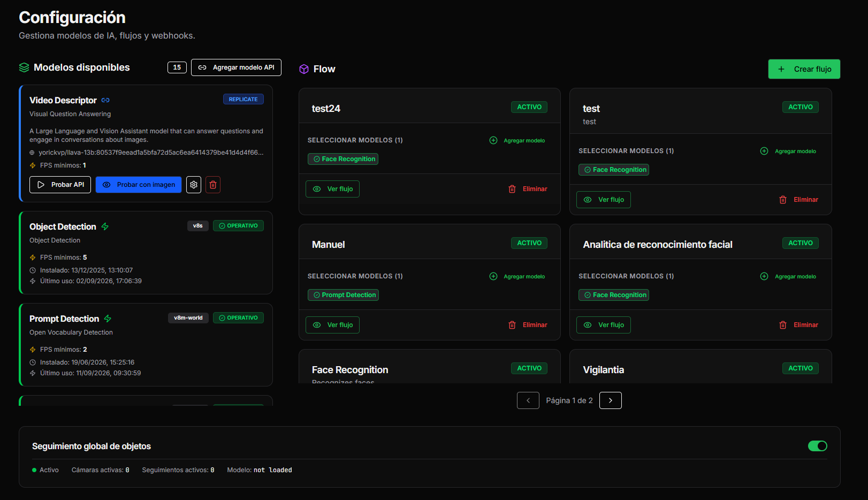
Task: Go to previous page of flows
Action: pos(528,400)
